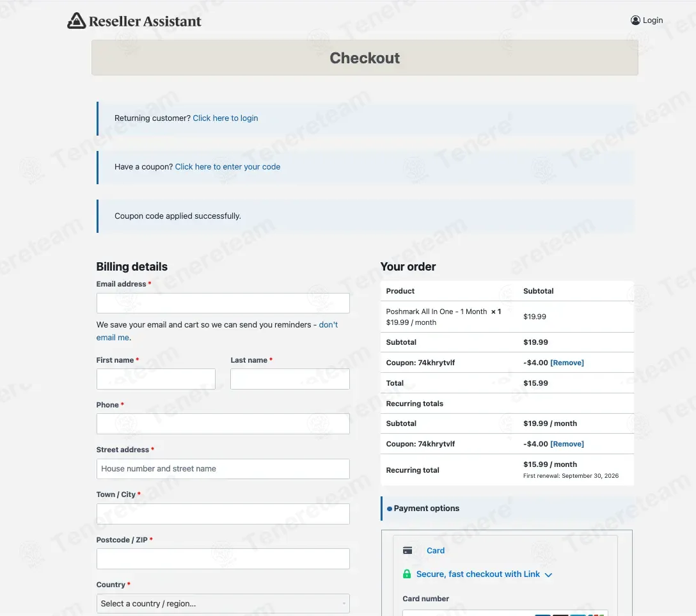This screenshot has height=616, width=696.
Task: Click the Postcode / ZIP input field
Action: point(223,558)
